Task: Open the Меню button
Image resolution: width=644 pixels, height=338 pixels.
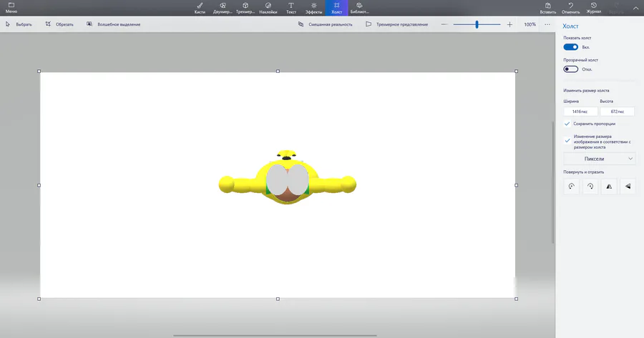Action: pyautogui.click(x=11, y=8)
